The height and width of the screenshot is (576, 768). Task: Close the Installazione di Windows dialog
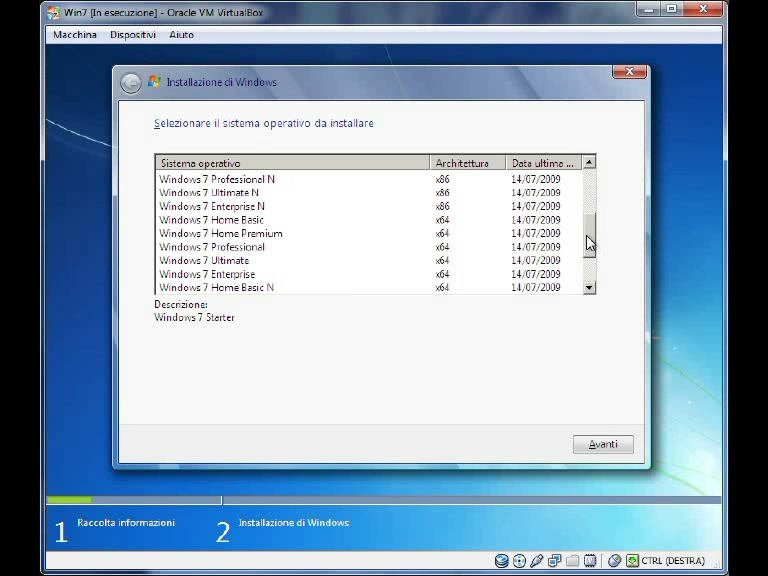pos(629,72)
